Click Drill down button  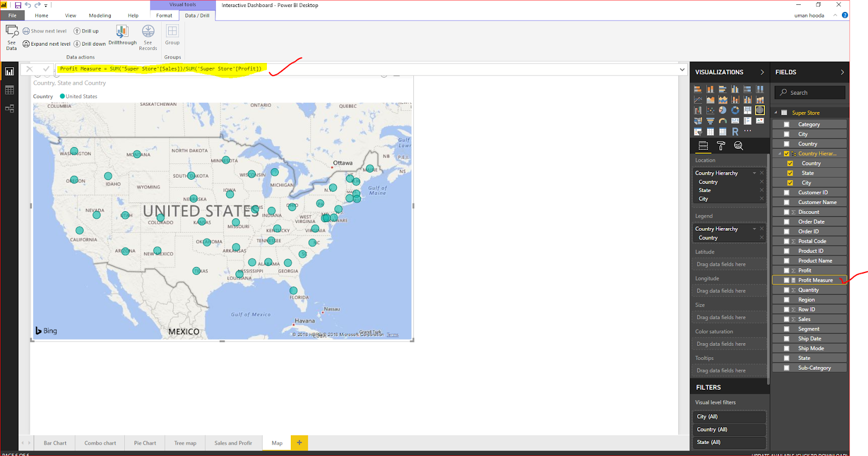(x=90, y=44)
